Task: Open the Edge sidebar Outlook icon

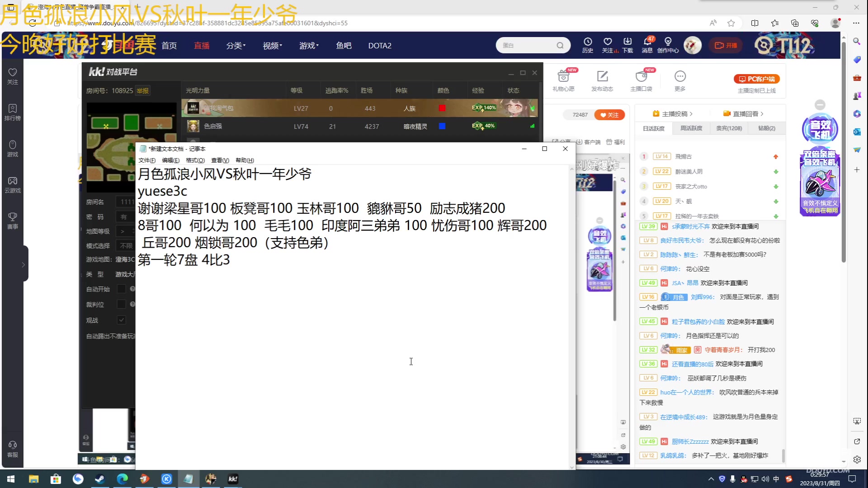Action: point(857,131)
